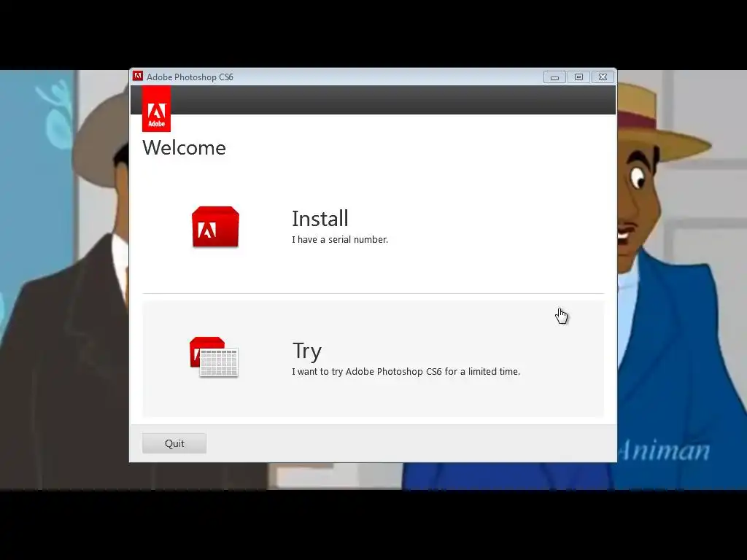The height and width of the screenshot is (560, 747).
Task: Click "I have a serial number." text
Action: (340, 239)
